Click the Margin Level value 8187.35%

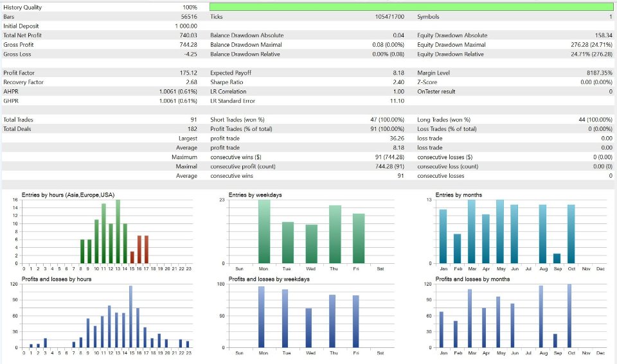[x=599, y=73]
